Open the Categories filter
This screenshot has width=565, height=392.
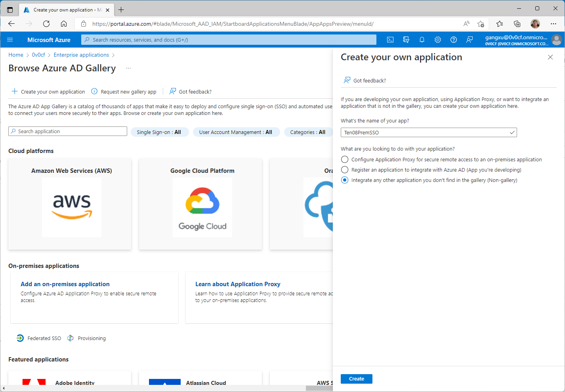click(308, 132)
